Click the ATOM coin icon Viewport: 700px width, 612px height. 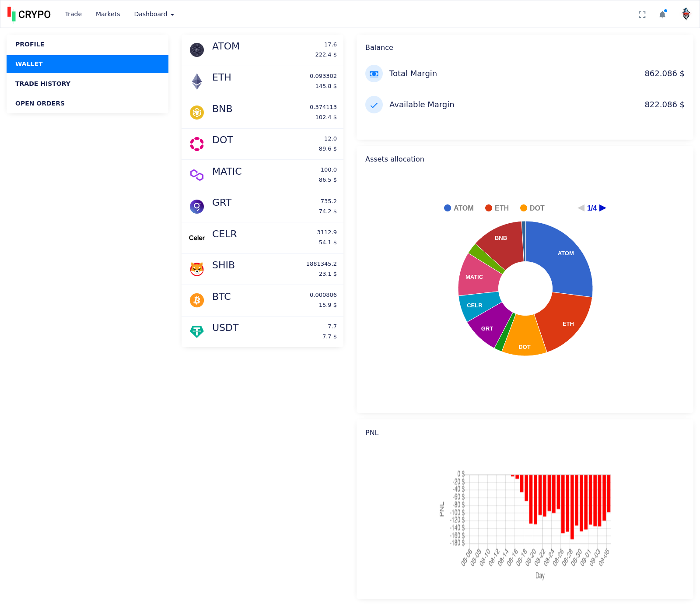click(197, 50)
